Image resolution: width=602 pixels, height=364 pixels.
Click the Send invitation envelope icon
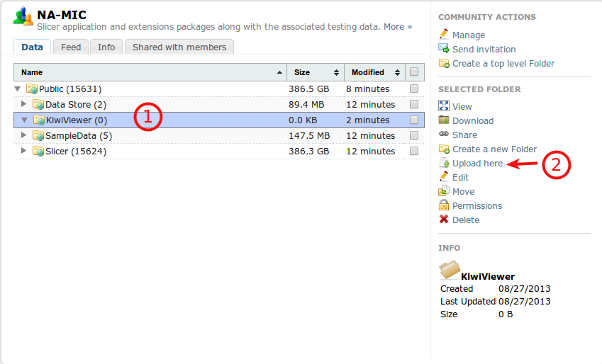click(444, 49)
